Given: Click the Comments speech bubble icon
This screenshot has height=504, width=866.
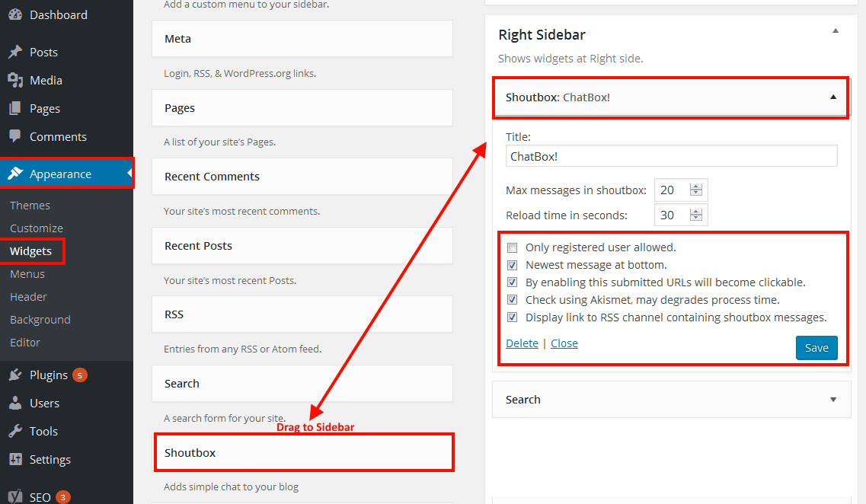Looking at the screenshot, I should click(x=15, y=136).
